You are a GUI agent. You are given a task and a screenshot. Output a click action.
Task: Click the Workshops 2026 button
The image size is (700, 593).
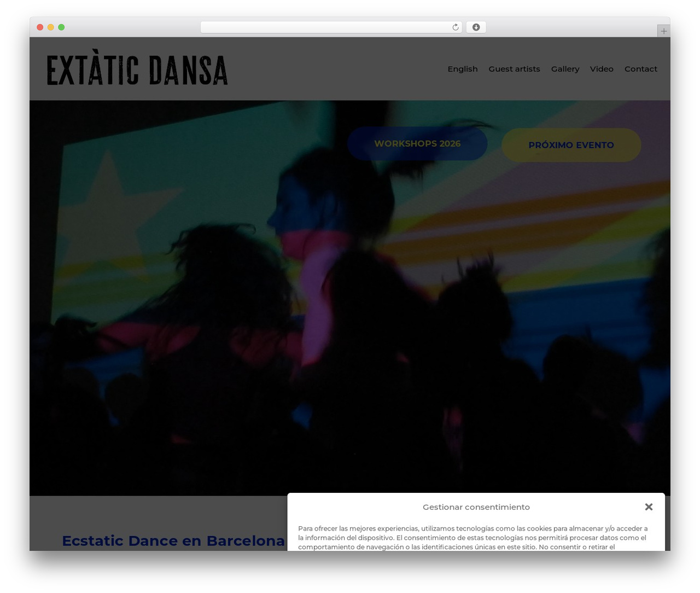[417, 144]
